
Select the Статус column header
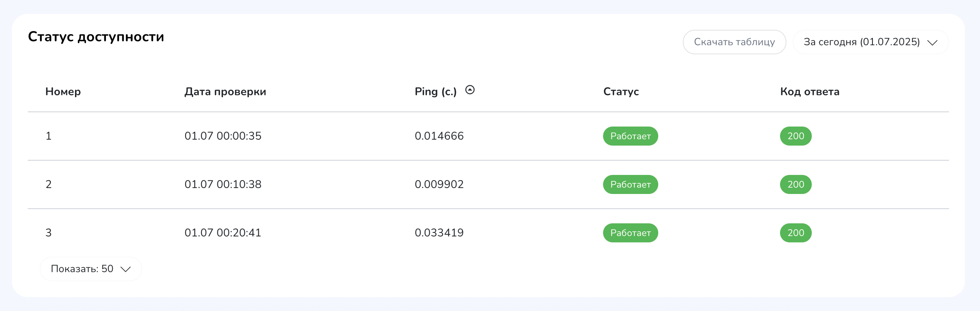point(621,92)
